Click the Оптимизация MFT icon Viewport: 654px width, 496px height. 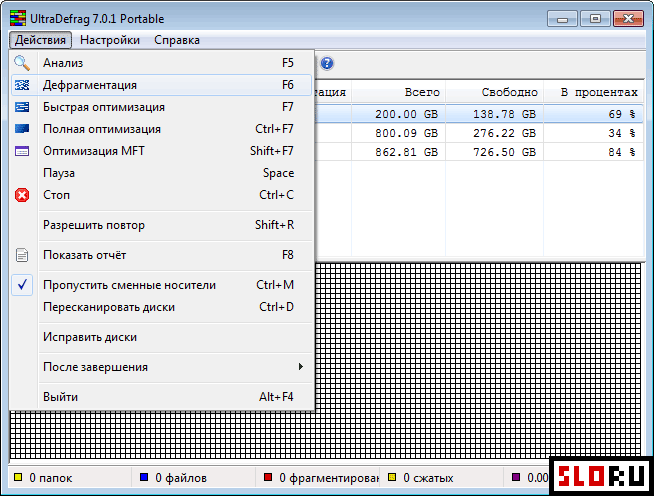22,151
